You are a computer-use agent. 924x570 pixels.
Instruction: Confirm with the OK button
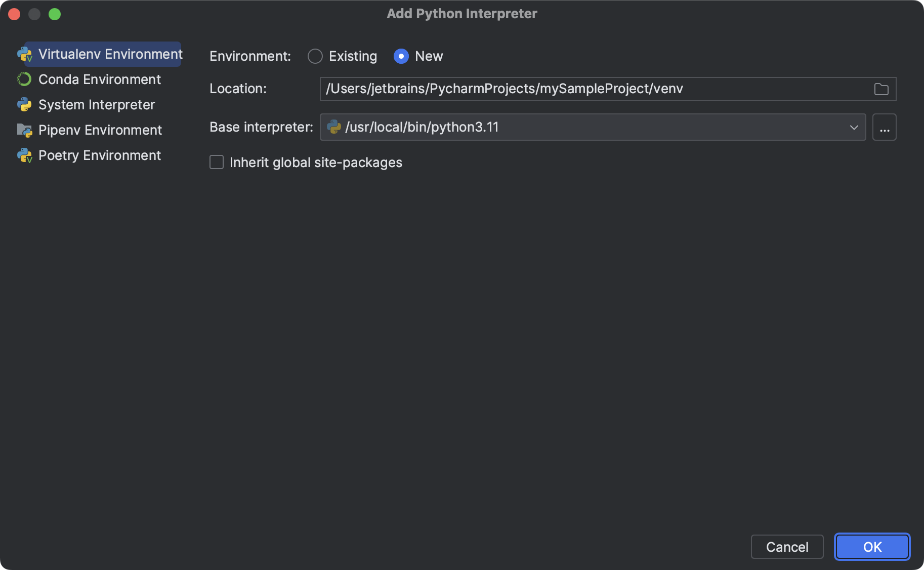(x=871, y=547)
